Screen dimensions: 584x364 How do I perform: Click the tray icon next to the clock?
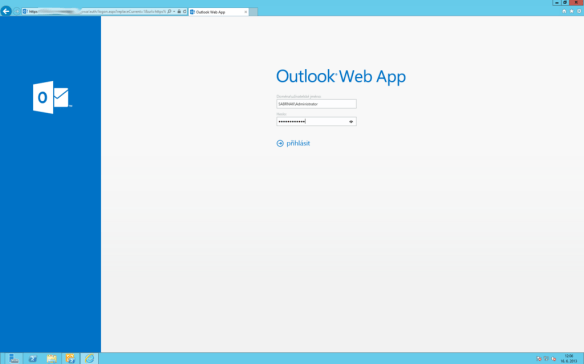coord(553,359)
